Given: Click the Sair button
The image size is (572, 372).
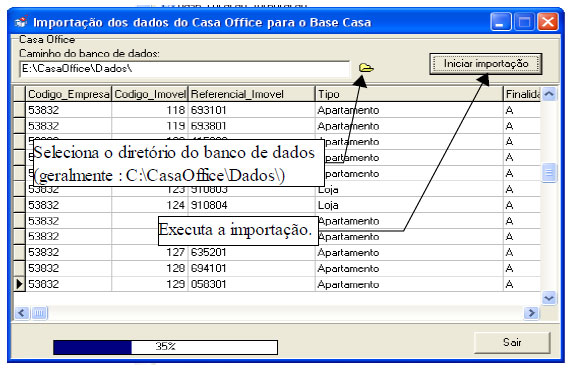Looking at the screenshot, I should tap(512, 342).
